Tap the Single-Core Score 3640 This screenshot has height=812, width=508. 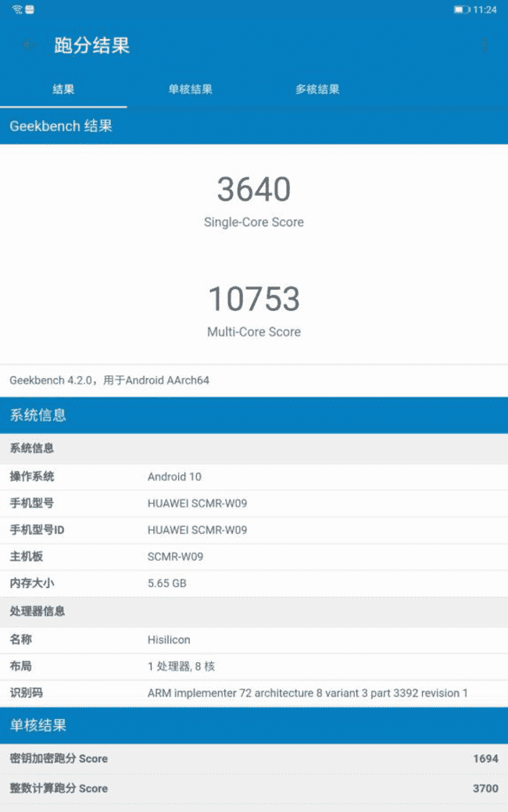coord(254,190)
